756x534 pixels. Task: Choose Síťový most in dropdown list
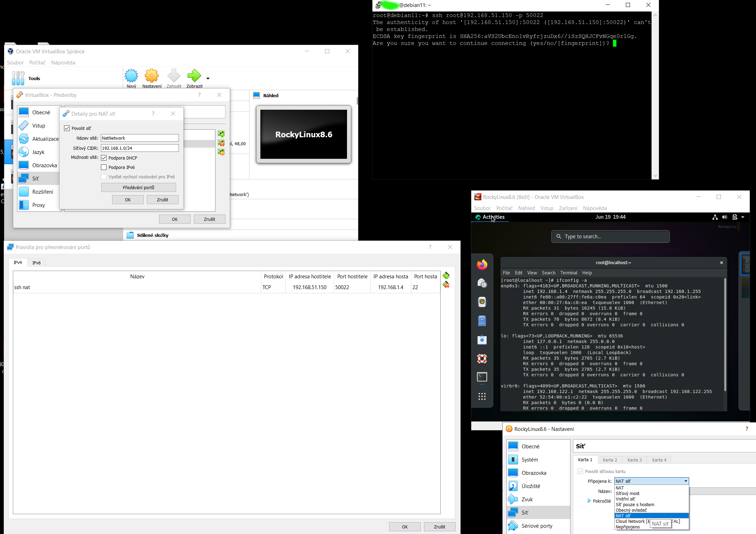pos(652,493)
